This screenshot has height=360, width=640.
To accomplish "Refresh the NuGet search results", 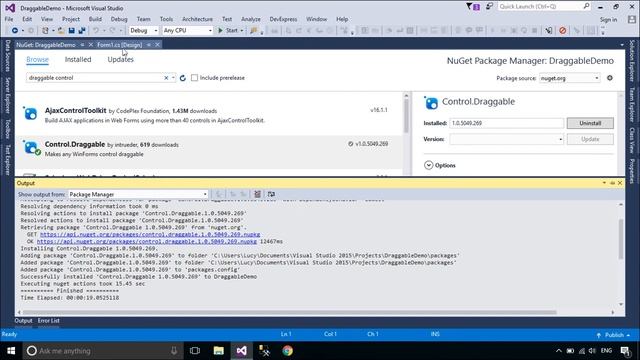I will pyautogui.click(x=183, y=78).
